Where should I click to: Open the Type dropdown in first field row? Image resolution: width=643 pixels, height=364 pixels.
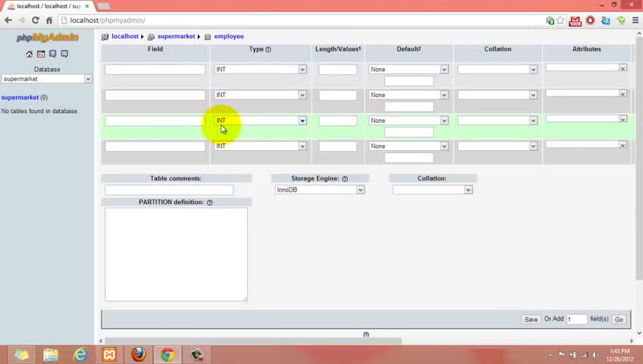(260, 69)
